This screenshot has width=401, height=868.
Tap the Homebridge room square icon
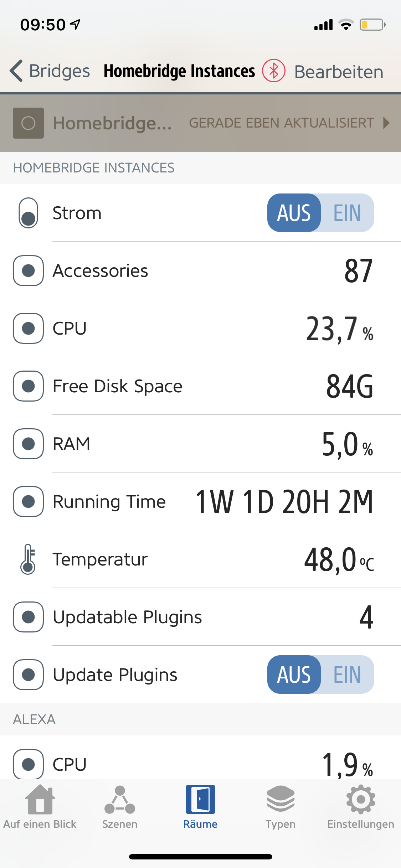[28, 123]
